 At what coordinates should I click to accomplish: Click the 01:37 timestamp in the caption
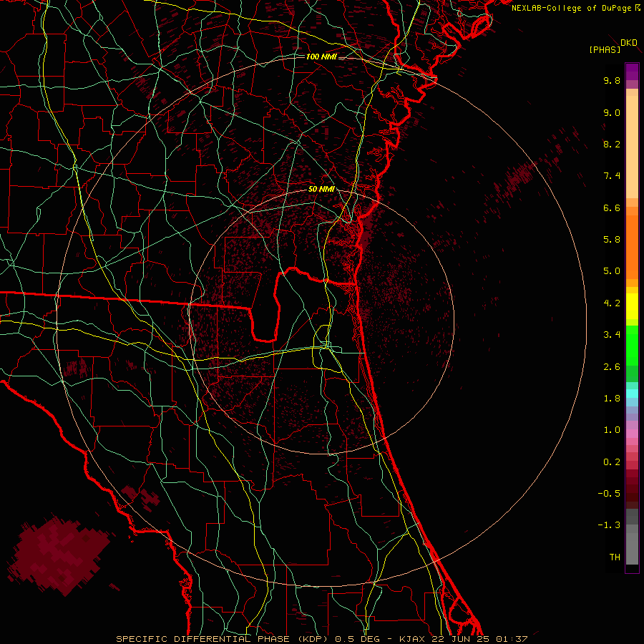click(512, 639)
